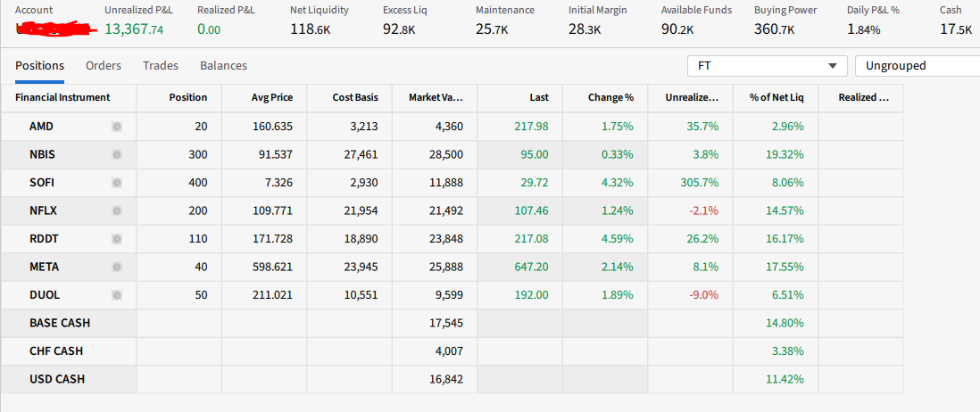Viewport: 980px width, 412px height.
Task: Switch to the Orders tab
Action: (104, 66)
